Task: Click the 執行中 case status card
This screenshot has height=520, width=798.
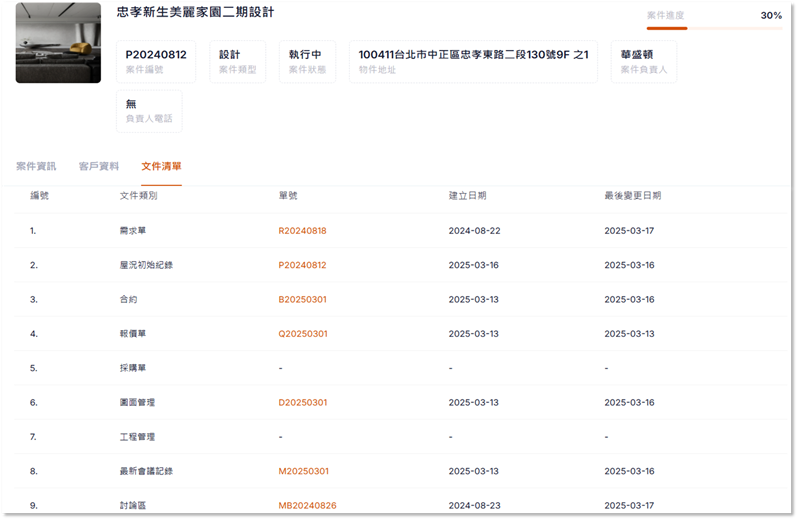Action: (x=308, y=61)
